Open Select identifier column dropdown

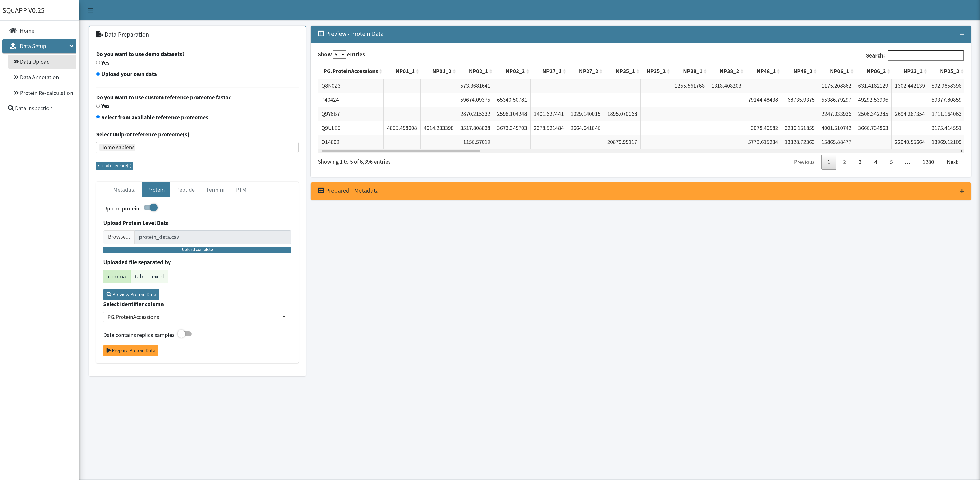(x=197, y=317)
